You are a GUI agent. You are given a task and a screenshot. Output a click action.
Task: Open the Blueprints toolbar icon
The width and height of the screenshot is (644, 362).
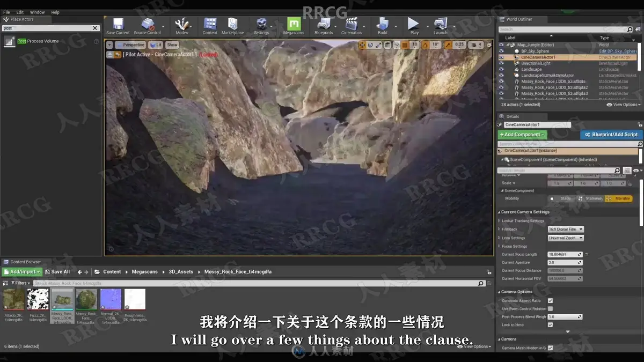(324, 26)
